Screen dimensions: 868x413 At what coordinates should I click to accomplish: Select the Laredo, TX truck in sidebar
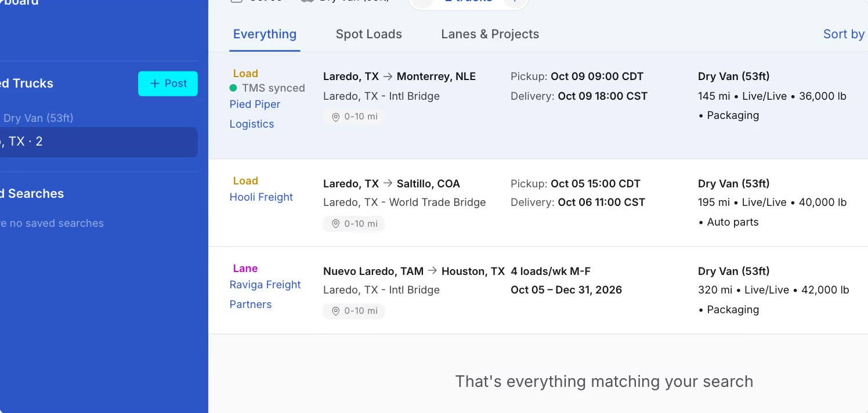[x=99, y=142]
